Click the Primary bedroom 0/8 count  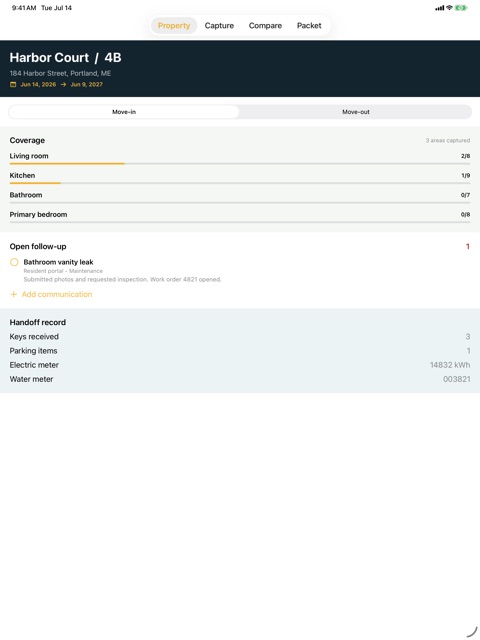click(465, 215)
